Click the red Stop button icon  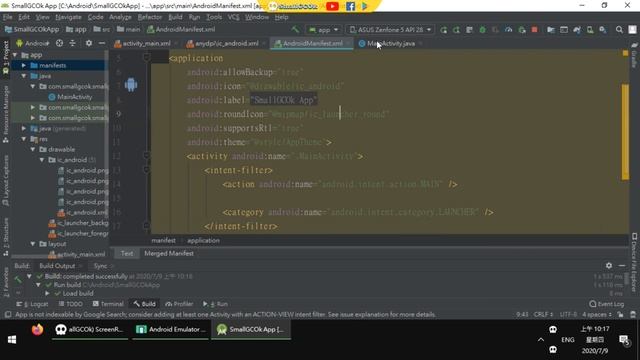534,30
